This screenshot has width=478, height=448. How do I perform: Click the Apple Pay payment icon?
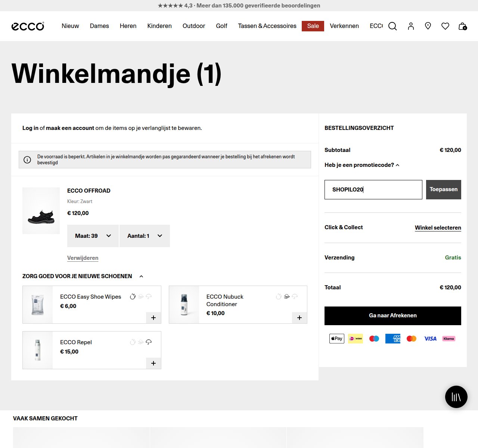coord(337,339)
